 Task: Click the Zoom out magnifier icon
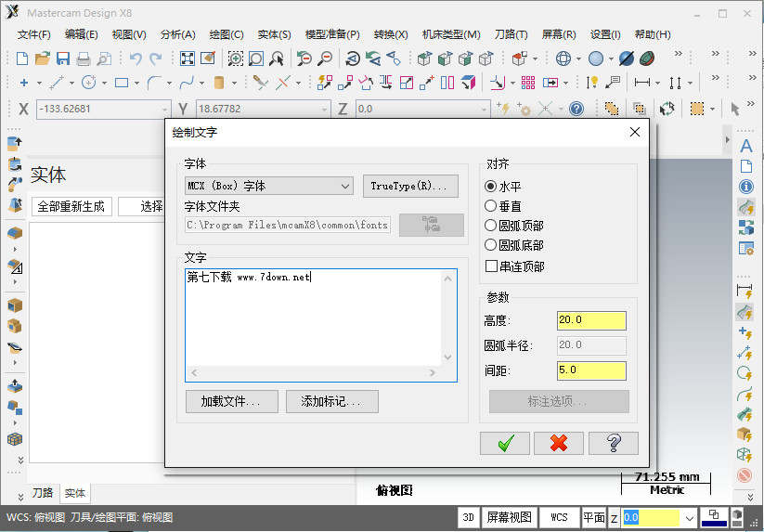(325, 58)
